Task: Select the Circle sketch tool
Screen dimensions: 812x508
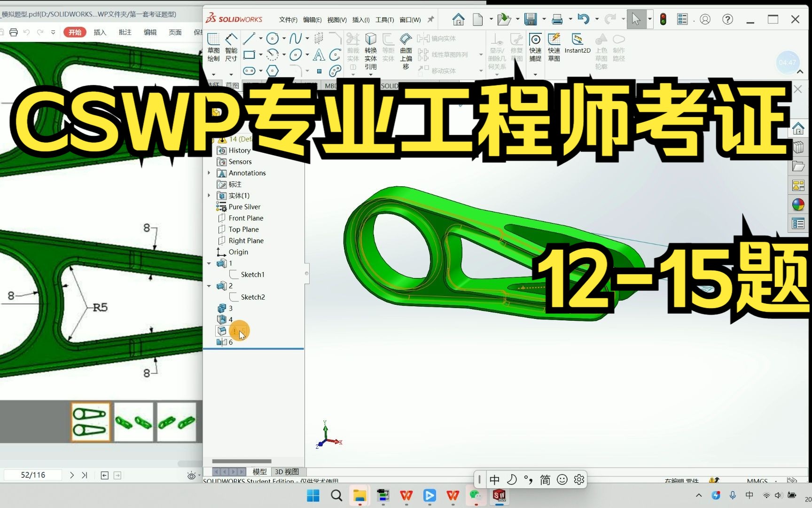Action: pos(272,39)
